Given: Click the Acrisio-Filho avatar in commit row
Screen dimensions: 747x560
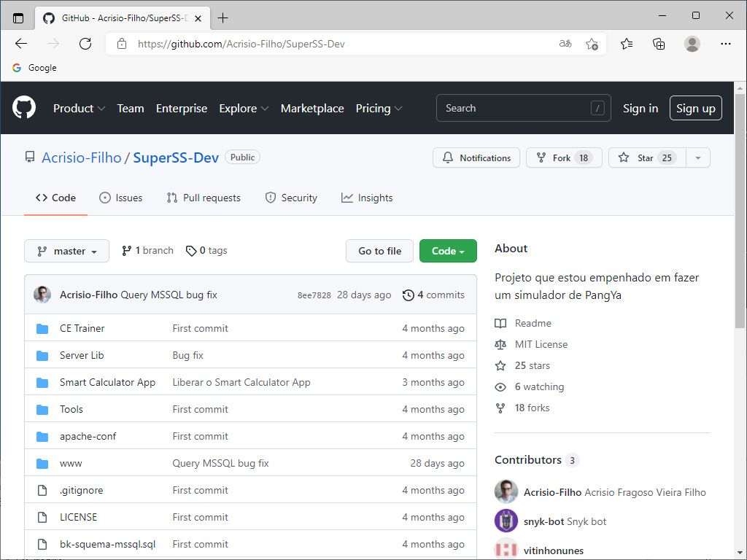Looking at the screenshot, I should (x=42, y=295).
